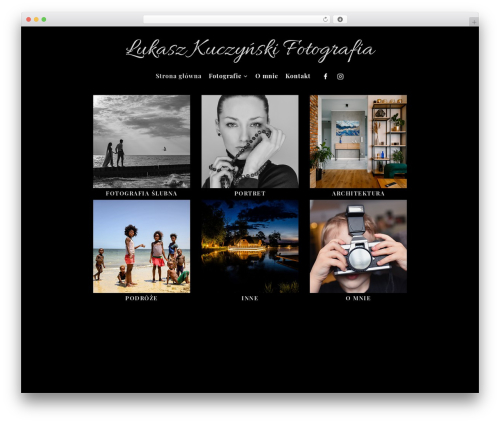This screenshot has height=423, width=500.
Task: Select the night lake house thumbnail
Action: tap(250, 246)
